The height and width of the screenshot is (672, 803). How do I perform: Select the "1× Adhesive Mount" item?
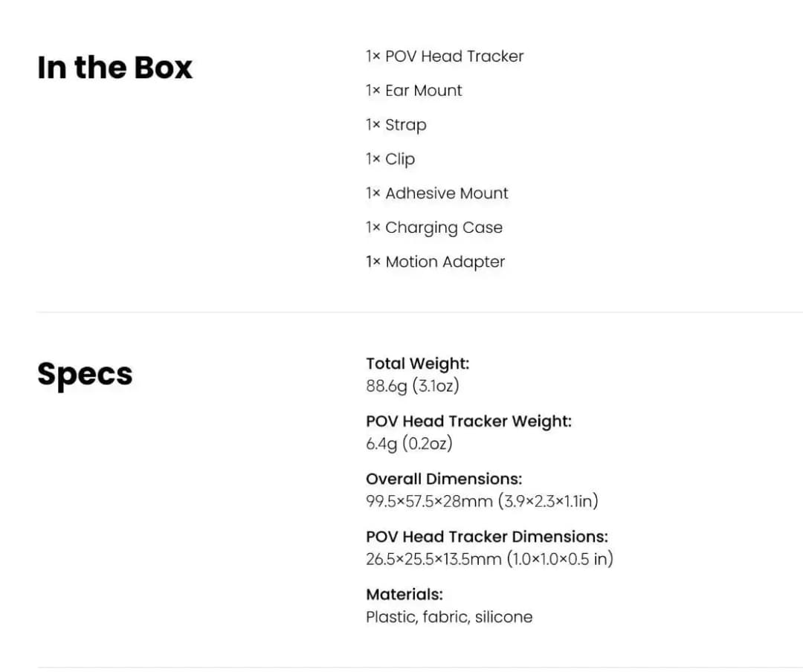pos(437,193)
